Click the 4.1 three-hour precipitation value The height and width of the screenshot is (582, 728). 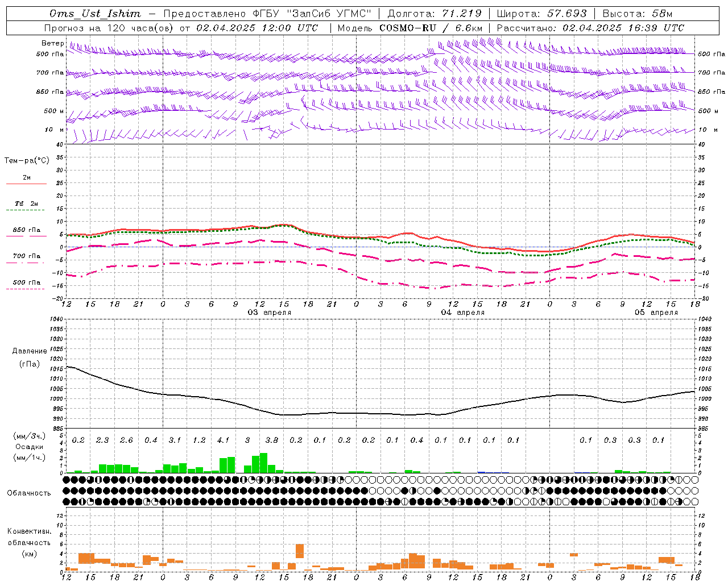tap(223, 440)
